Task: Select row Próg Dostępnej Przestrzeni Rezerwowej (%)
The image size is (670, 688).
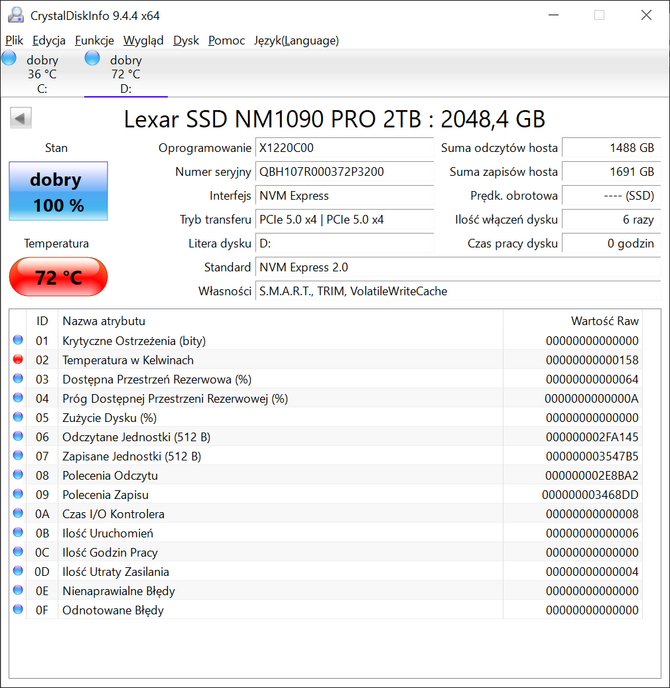Action: point(326,398)
